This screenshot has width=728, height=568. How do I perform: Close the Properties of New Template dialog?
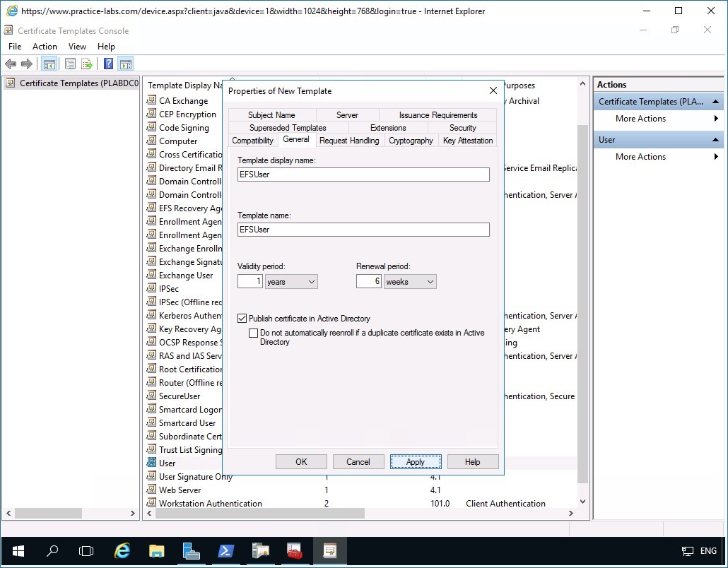click(x=493, y=91)
